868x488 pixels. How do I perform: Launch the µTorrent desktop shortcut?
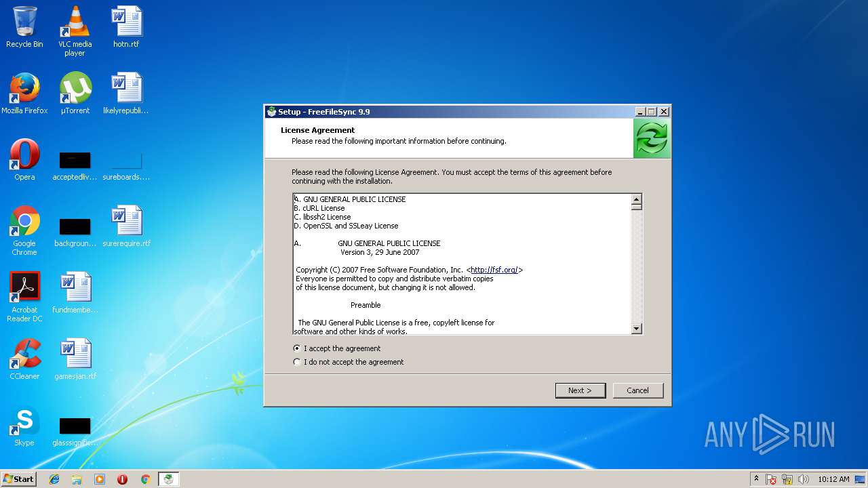[x=75, y=94]
